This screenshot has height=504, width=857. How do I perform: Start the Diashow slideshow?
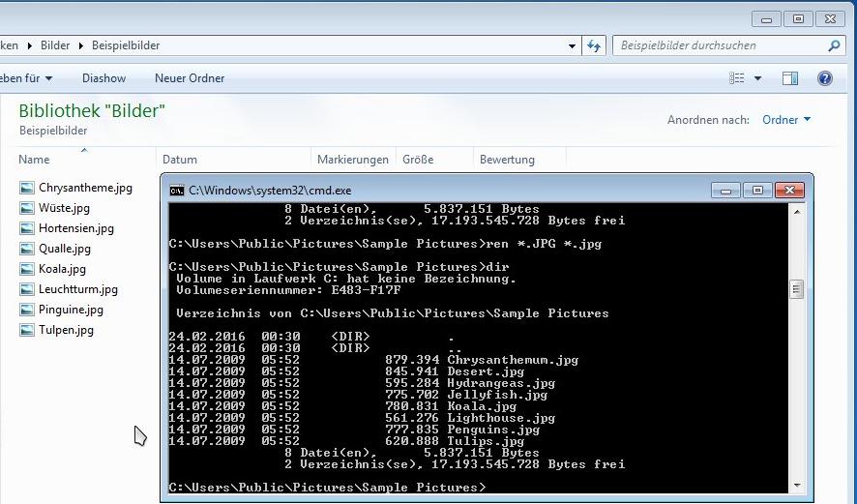pyautogui.click(x=103, y=78)
